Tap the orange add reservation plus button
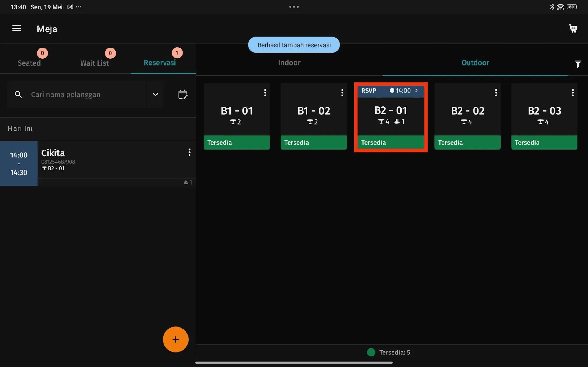Viewport: 588px width, 367px height. (176, 339)
